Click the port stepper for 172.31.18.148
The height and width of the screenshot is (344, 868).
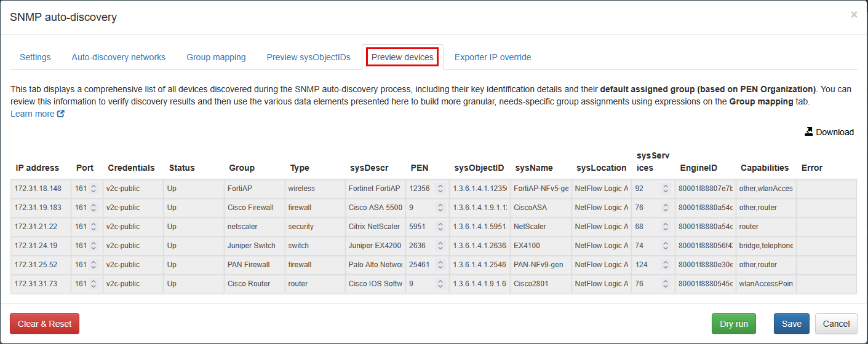pos(93,189)
